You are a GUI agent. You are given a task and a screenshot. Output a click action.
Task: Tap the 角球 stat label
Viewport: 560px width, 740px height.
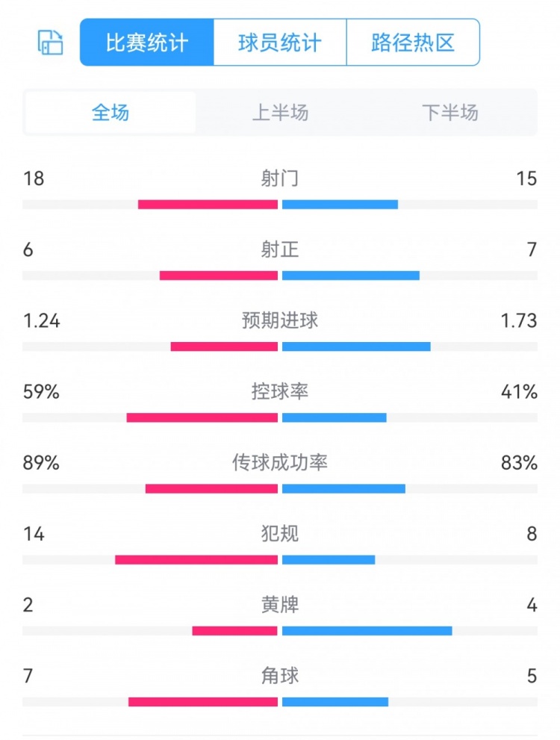tap(280, 676)
